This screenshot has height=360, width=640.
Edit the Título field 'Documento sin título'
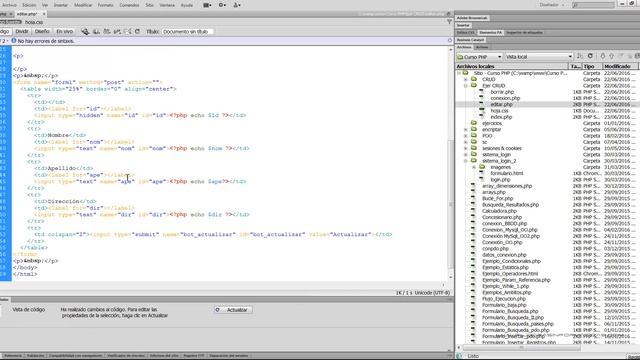click(188, 31)
